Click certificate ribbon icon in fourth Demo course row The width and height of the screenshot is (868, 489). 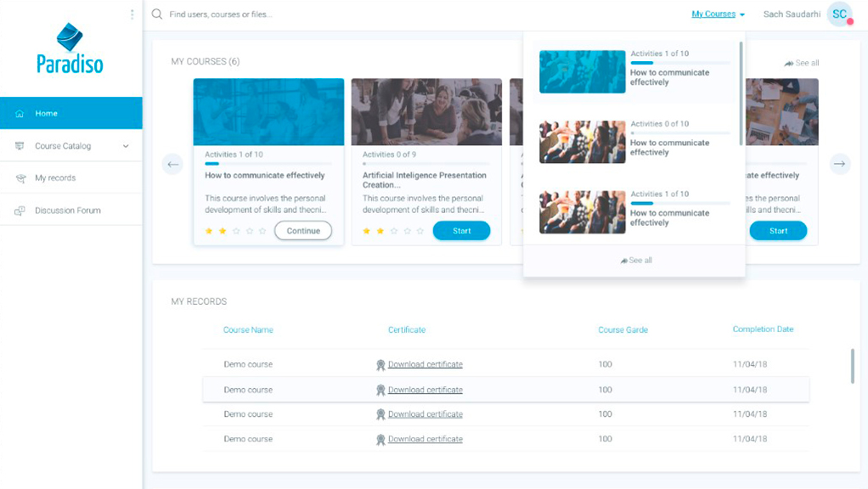pos(380,439)
